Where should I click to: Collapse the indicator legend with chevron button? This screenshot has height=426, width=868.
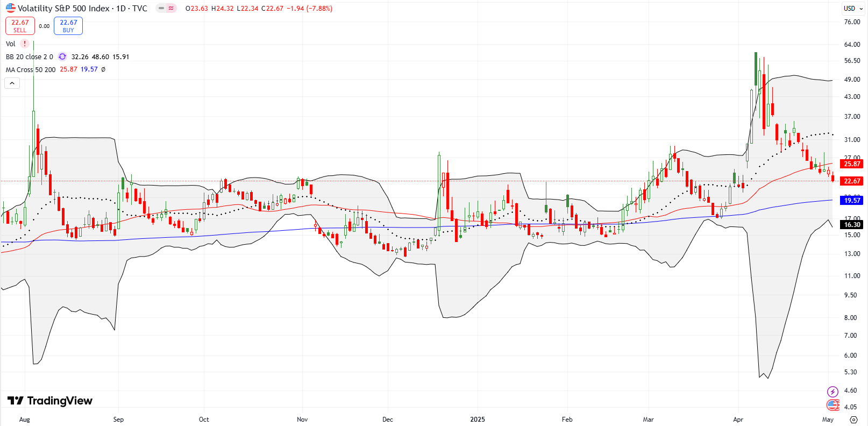click(12, 83)
